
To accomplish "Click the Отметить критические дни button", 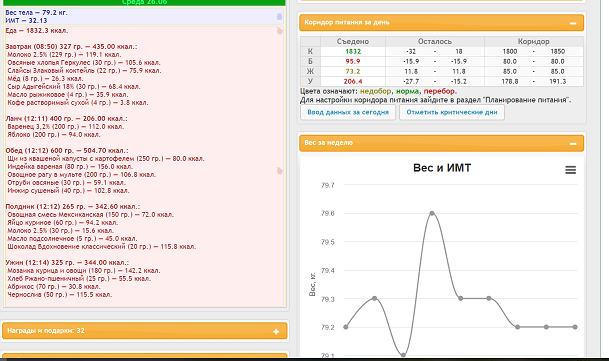I will (452, 112).
